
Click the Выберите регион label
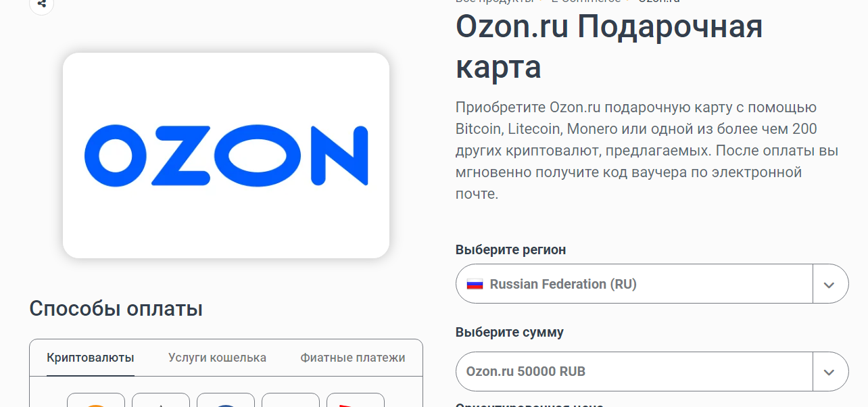[510, 249]
